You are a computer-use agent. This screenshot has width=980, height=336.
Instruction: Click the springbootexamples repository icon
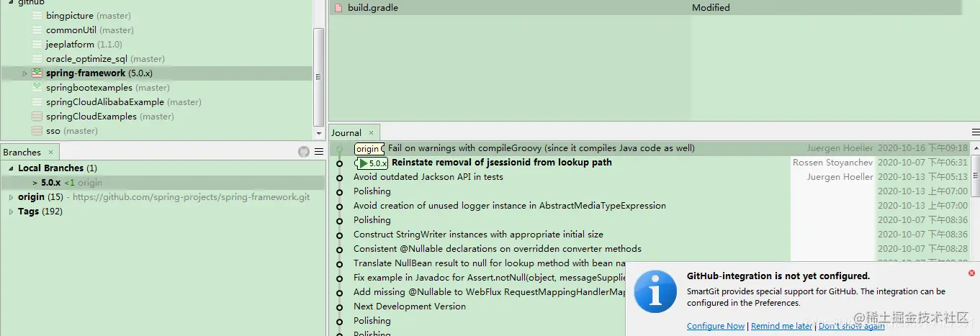pos(37,88)
